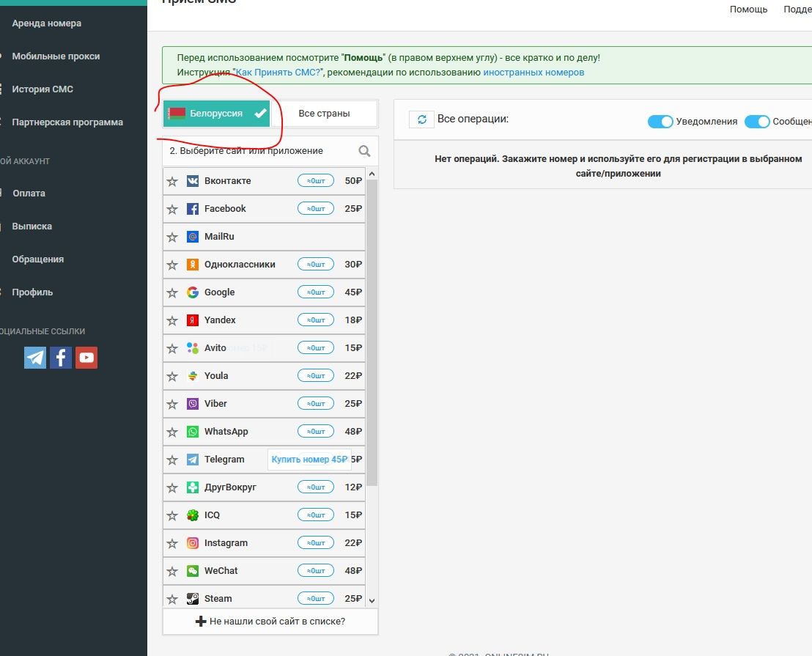
Task: Favorite Google with its star icon
Action: point(172,292)
